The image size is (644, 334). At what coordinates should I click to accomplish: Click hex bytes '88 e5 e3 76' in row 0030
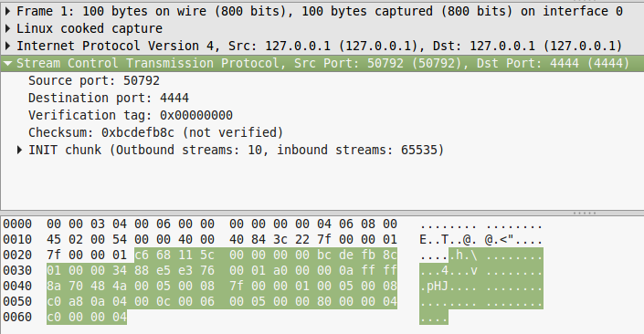[x=174, y=271]
